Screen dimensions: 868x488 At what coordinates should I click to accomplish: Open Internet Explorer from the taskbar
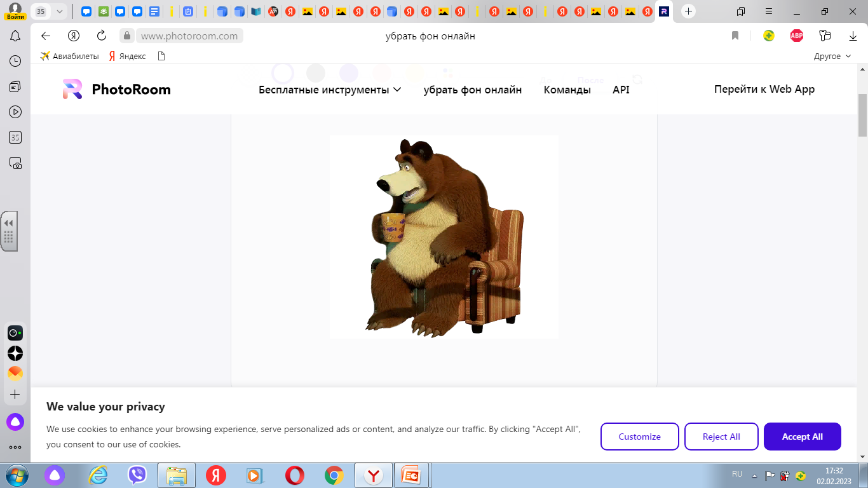point(98,475)
